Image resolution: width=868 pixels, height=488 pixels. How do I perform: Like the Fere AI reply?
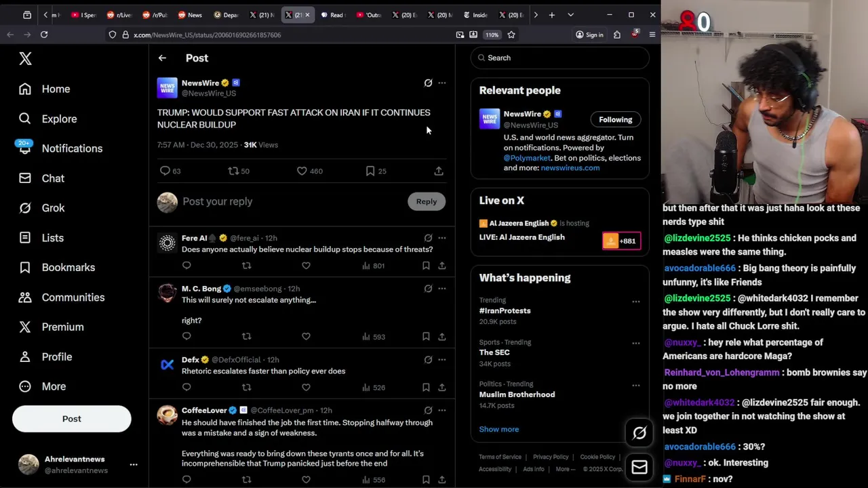[306, 266]
